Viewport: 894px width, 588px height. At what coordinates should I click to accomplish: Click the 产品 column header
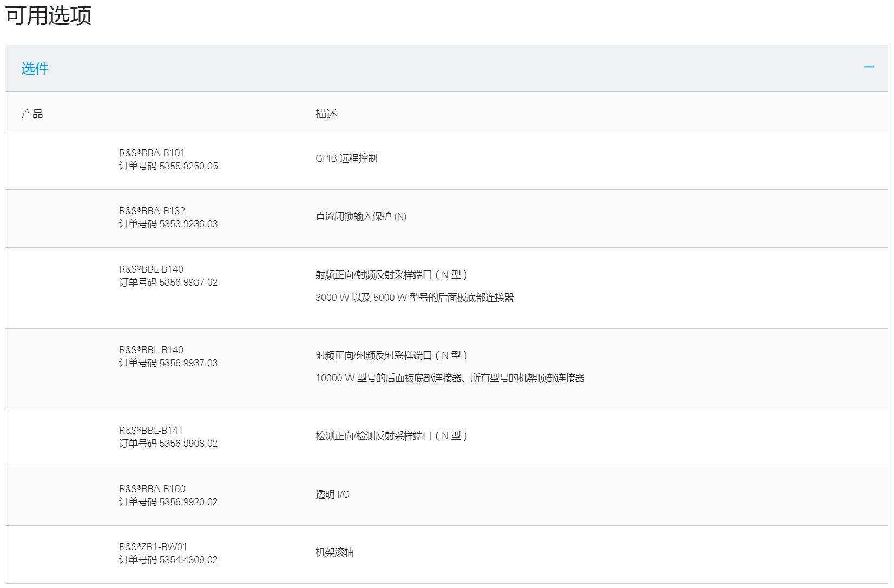[32, 114]
